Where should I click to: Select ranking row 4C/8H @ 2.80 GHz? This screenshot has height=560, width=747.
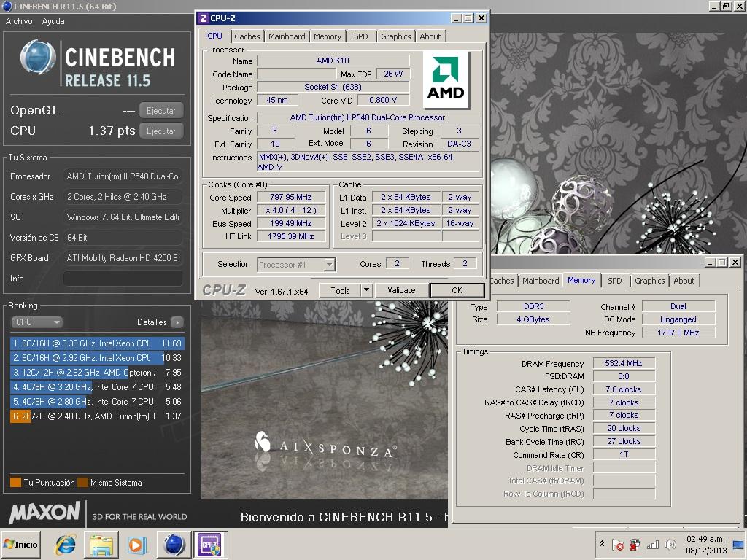click(97, 402)
